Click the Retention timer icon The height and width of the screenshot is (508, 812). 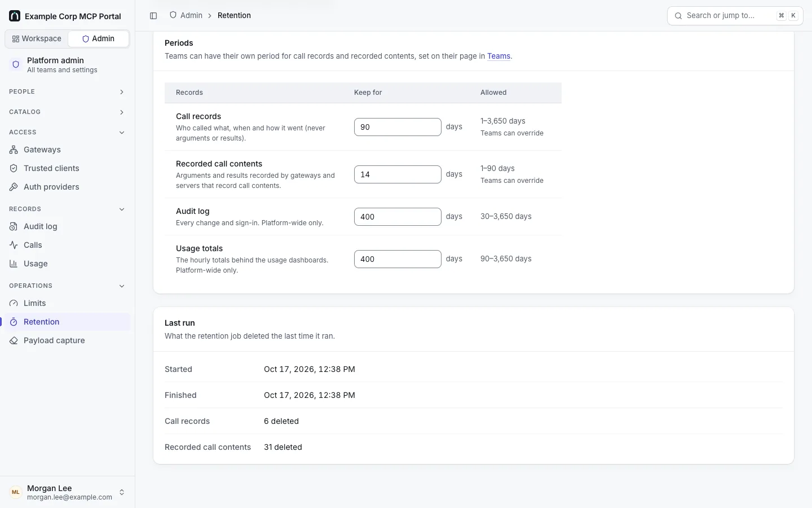[14, 322]
